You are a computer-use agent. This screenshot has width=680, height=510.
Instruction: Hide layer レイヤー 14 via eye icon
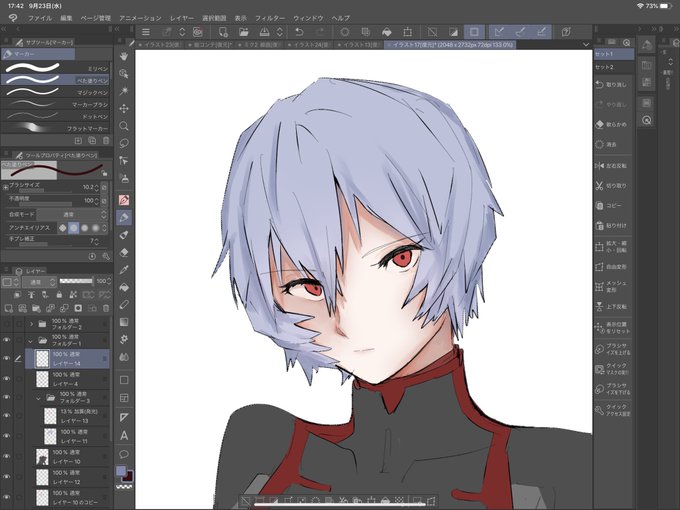pyautogui.click(x=7, y=359)
